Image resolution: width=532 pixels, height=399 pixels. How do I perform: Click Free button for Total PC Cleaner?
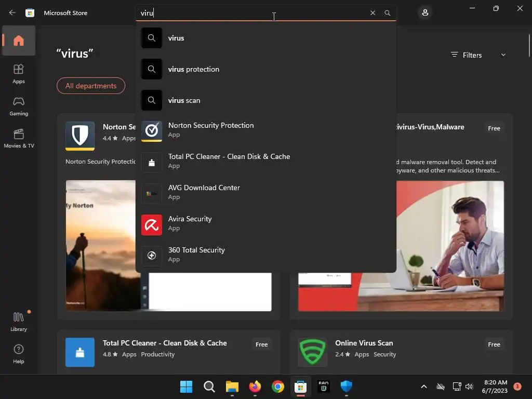tap(262, 344)
